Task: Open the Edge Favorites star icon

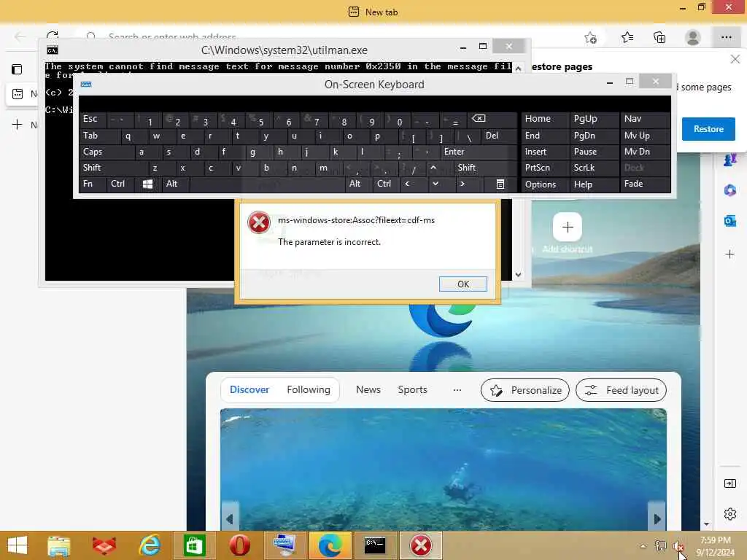Action: click(627, 37)
